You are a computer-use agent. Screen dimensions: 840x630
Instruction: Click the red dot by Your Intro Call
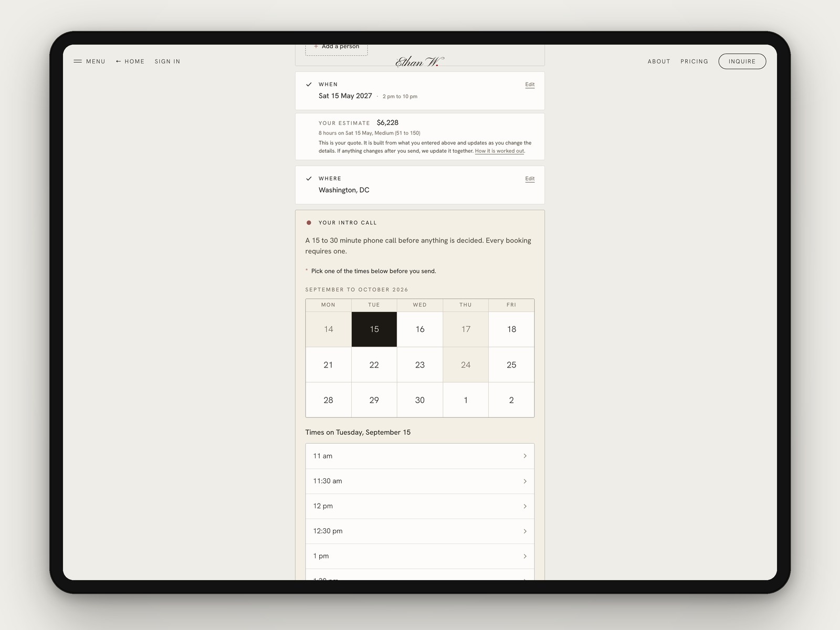pos(309,223)
